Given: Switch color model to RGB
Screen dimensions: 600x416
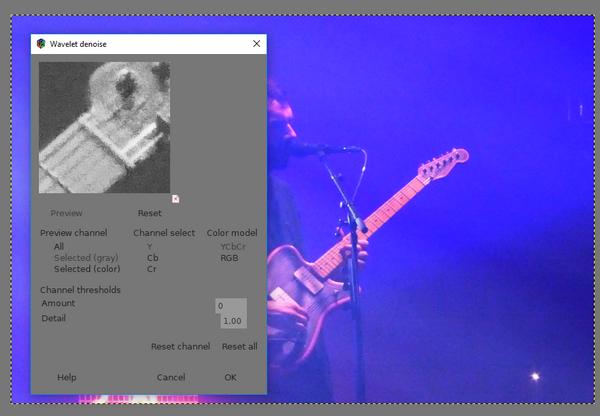Looking at the screenshot, I should [229, 258].
